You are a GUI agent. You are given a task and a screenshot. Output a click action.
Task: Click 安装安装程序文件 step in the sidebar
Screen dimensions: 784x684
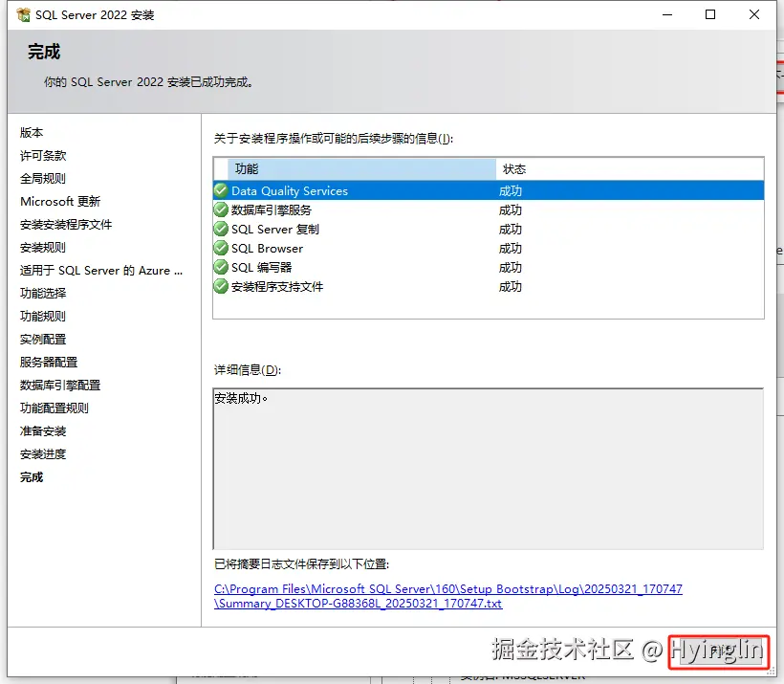click(66, 225)
